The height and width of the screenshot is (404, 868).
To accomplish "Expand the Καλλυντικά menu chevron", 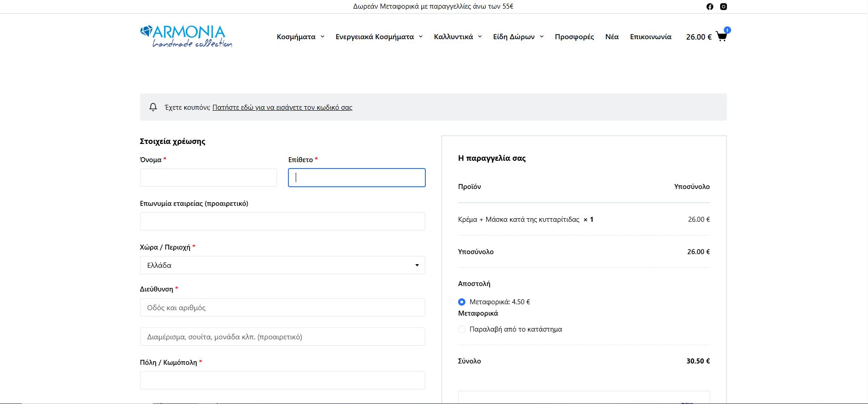I will pyautogui.click(x=480, y=36).
